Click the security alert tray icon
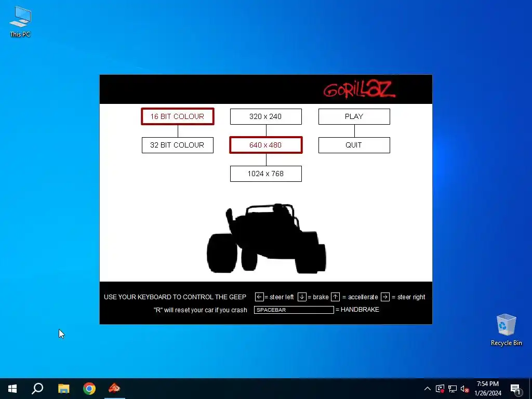Screen dimensions: 532x399 440,389
